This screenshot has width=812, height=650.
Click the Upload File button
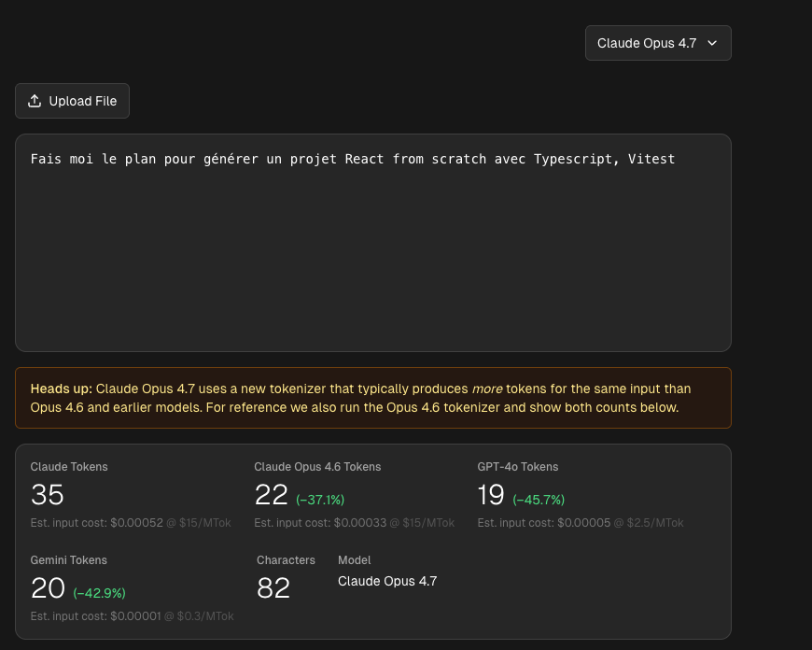pos(72,101)
